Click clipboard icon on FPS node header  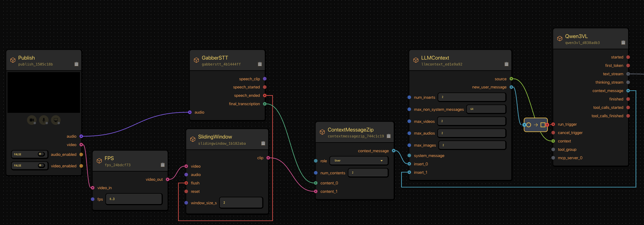(x=163, y=165)
